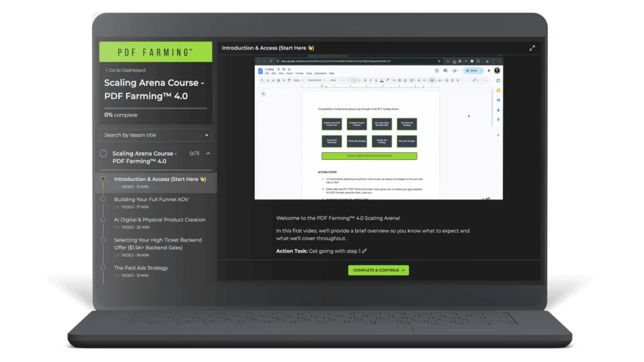Toggle Bold in the Docs toolbar

(x=365, y=80)
